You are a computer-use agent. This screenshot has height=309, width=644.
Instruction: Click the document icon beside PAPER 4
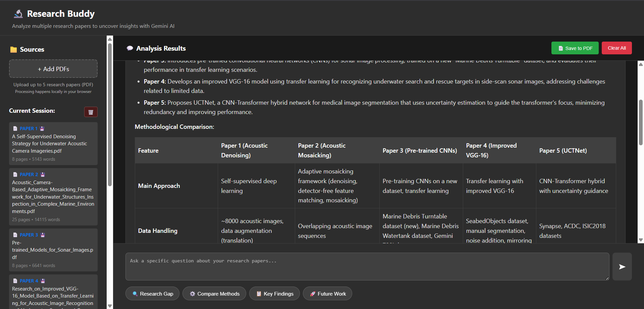pos(15,281)
